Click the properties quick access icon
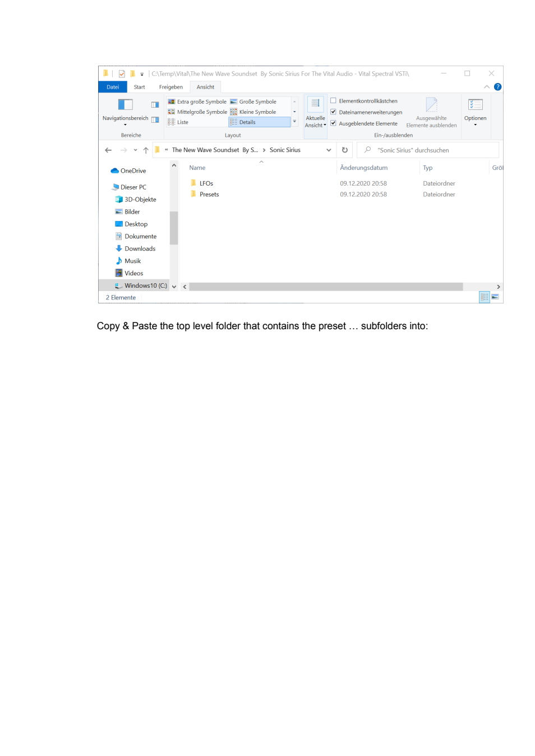Viewport: 535px width, 756px height. pyautogui.click(x=122, y=73)
